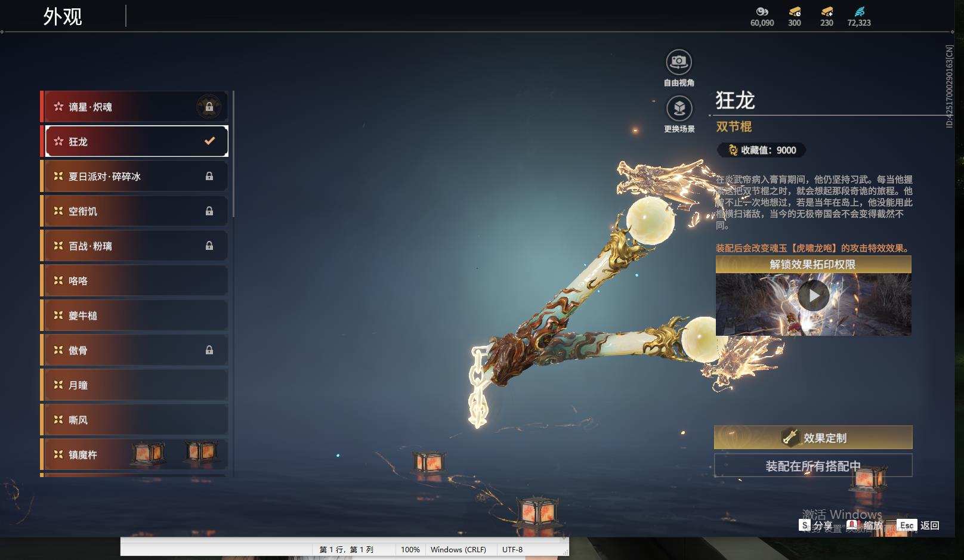
Task: Click the silver coin currency 60,090
Action: 762,17
